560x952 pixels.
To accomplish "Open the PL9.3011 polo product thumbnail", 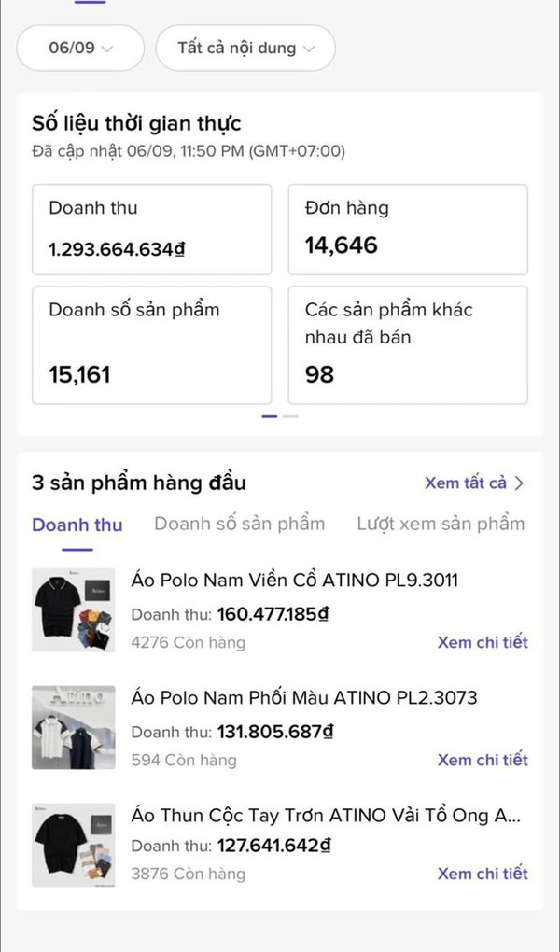I will tap(73, 609).
